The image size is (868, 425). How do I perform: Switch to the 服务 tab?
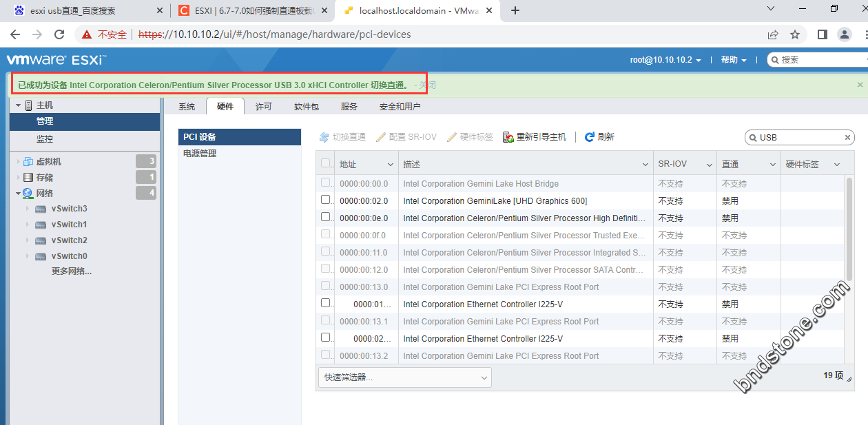pos(349,107)
